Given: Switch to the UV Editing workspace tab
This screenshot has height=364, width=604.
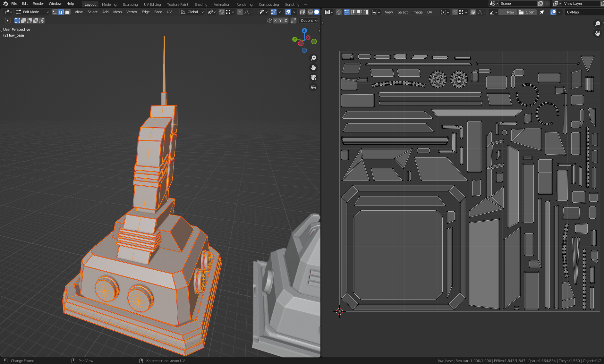Looking at the screenshot, I should click(152, 4).
